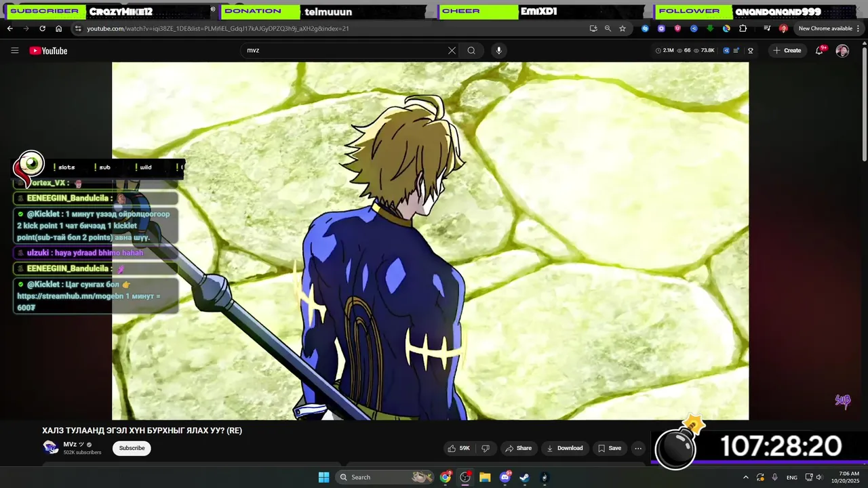The height and width of the screenshot is (488, 868).
Task: Click the taskbar Search box
Action: [x=385, y=477]
